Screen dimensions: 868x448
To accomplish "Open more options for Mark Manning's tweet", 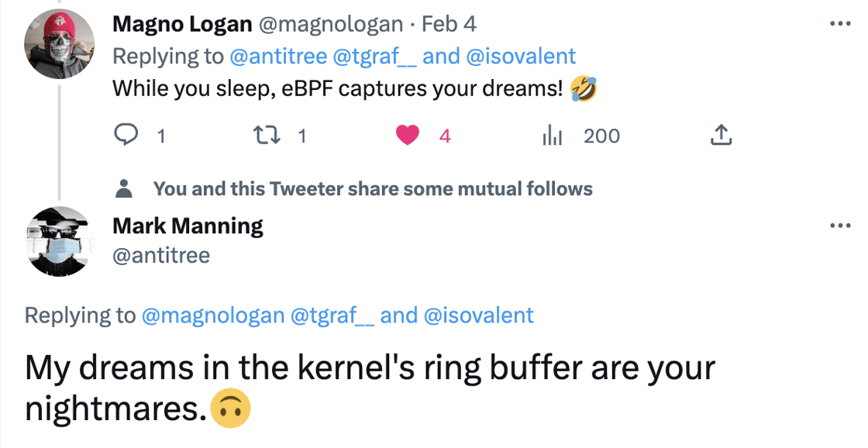I will tap(840, 226).
